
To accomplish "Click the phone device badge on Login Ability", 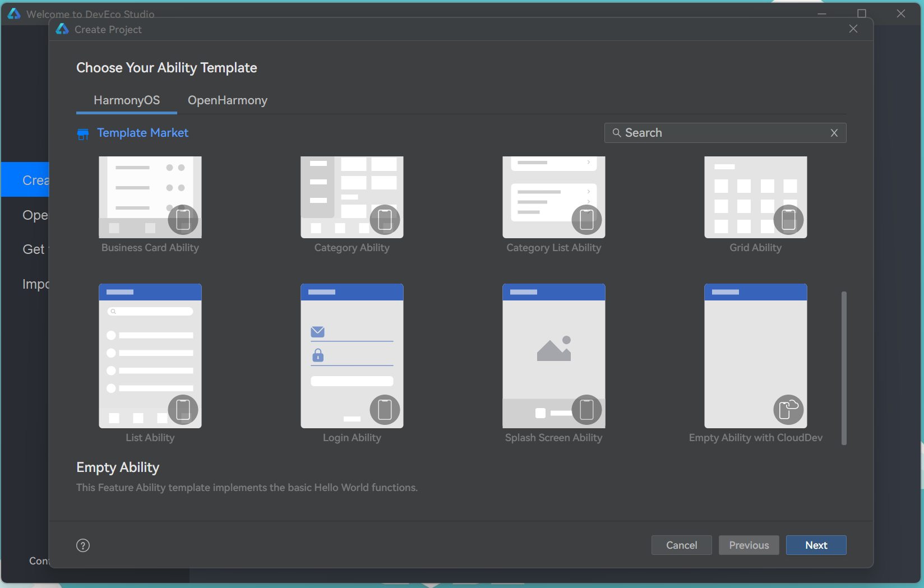I will pos(385,410).
